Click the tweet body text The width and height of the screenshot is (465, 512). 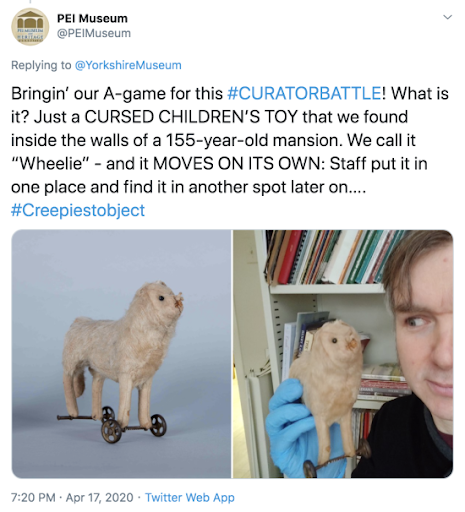point(230,152)
